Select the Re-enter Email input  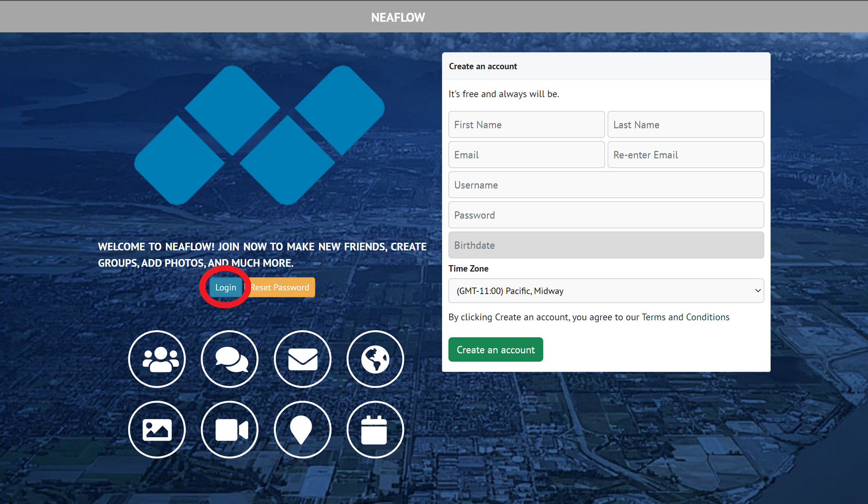click(685, 155)
